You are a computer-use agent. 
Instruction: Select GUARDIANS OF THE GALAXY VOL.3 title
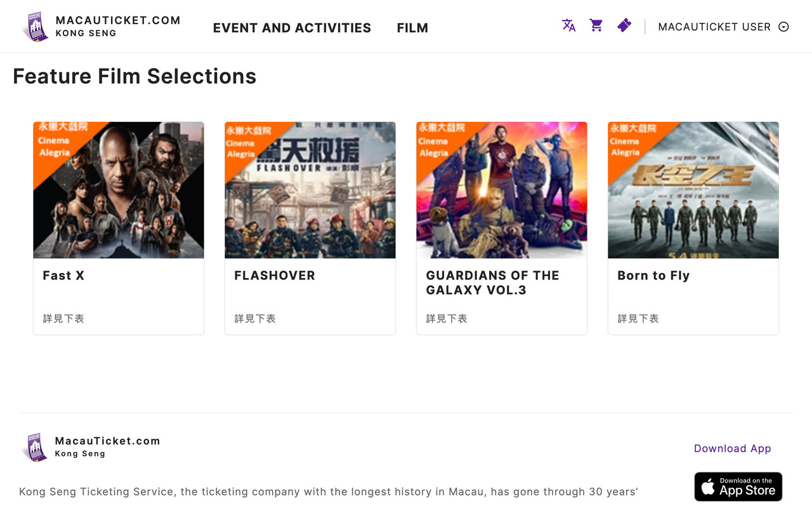point(493,283)
